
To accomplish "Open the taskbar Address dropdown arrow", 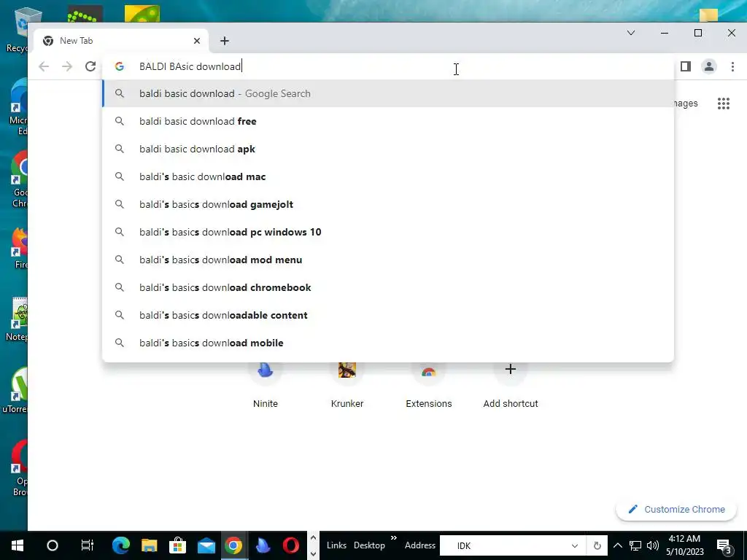I will (575, 546).
